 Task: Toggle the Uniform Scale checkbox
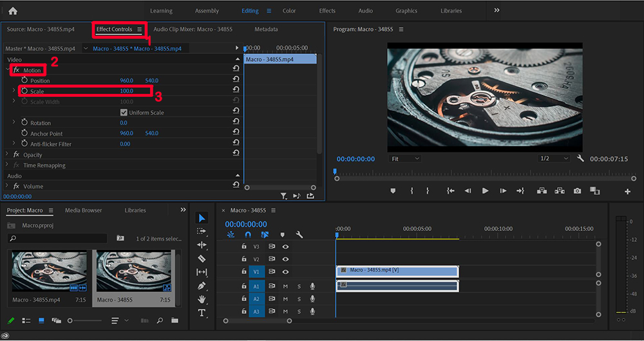click(124, 113)
